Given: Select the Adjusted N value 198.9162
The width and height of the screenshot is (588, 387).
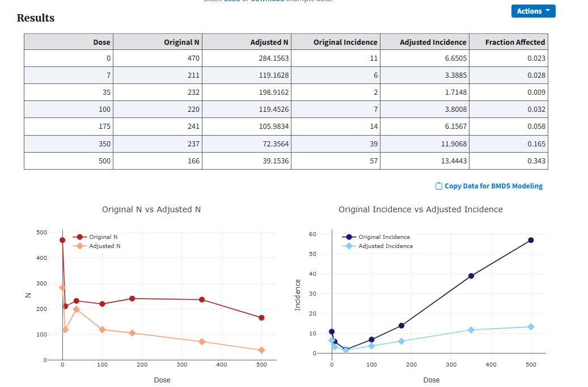Looking at the screenshot, I should pos(274,92).
